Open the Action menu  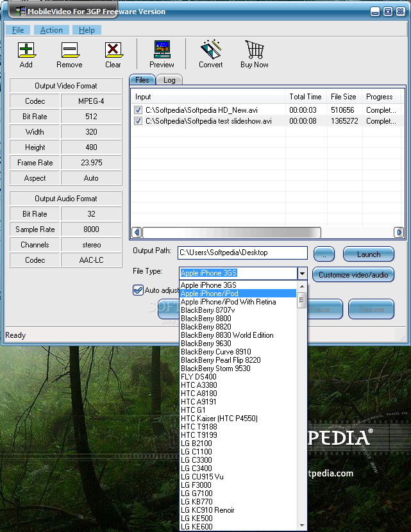pos(51,30)
